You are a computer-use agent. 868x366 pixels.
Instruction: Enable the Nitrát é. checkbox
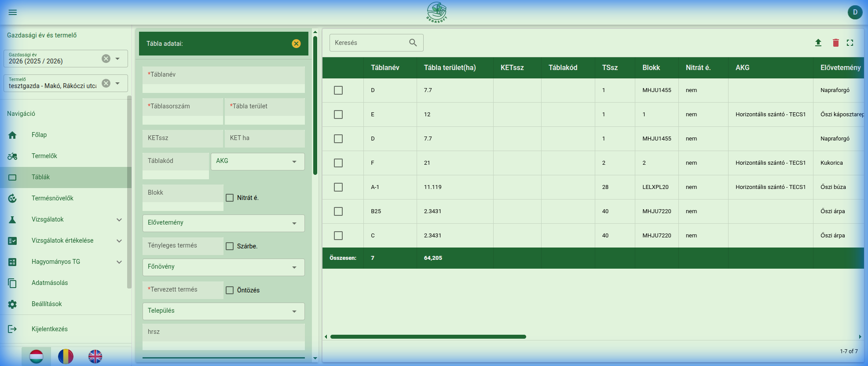pos(230,198)
